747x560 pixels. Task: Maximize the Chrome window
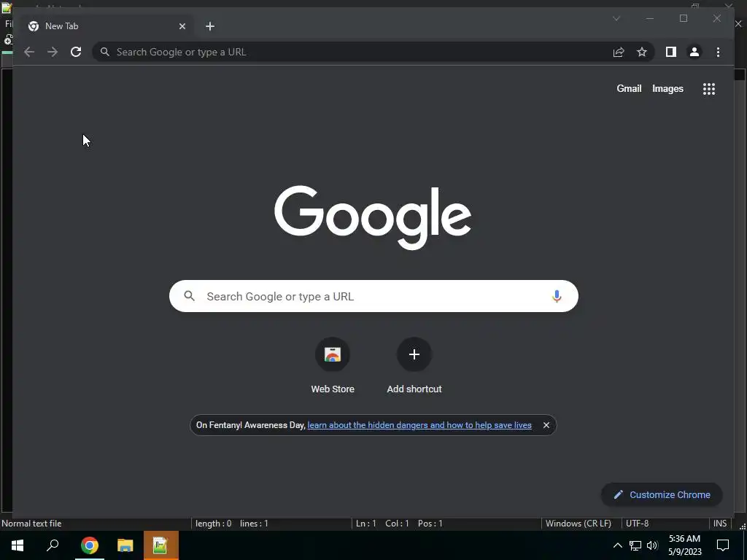point(683,18)
